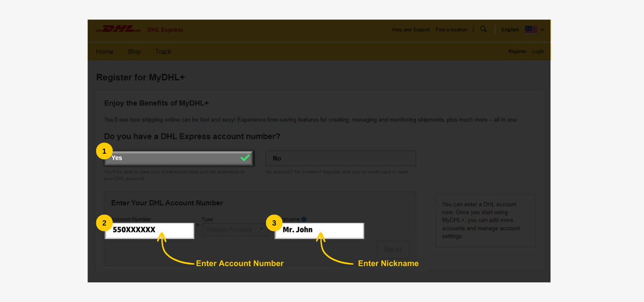The width and height of the screenshot is (644, 302).
Task: Click the Register link
Action: tap(517, 52)
